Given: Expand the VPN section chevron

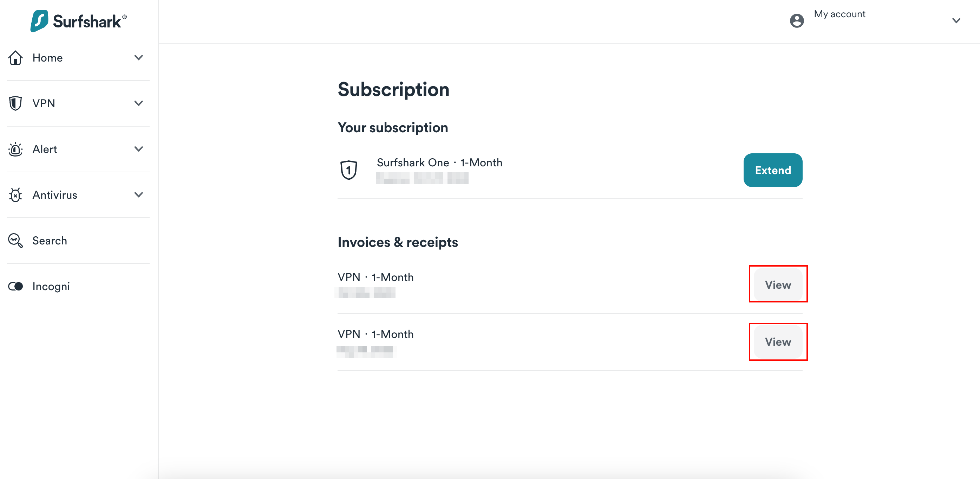Looking at the screenshot, I should coord(138,103).
